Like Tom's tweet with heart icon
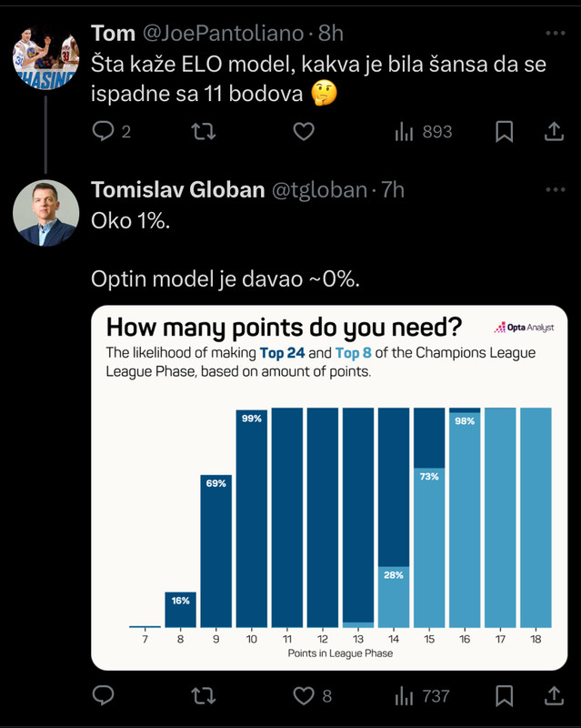The height and width of the screenshot is (728, 581). tap(304, 131)
